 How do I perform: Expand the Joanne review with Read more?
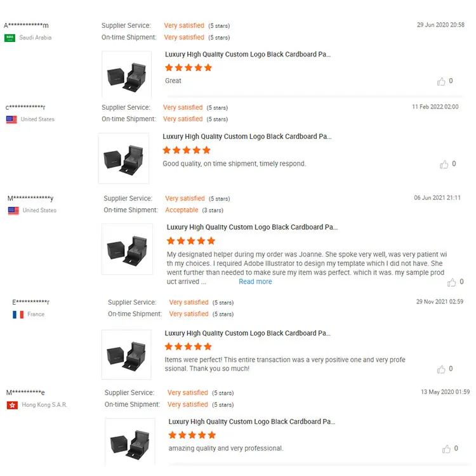point(255,282)
